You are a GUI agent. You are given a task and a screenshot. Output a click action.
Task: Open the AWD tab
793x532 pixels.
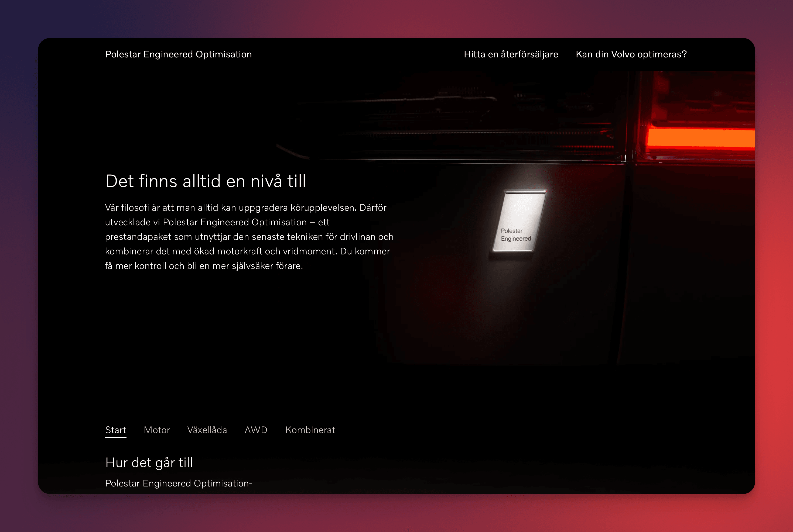(256, 430)
